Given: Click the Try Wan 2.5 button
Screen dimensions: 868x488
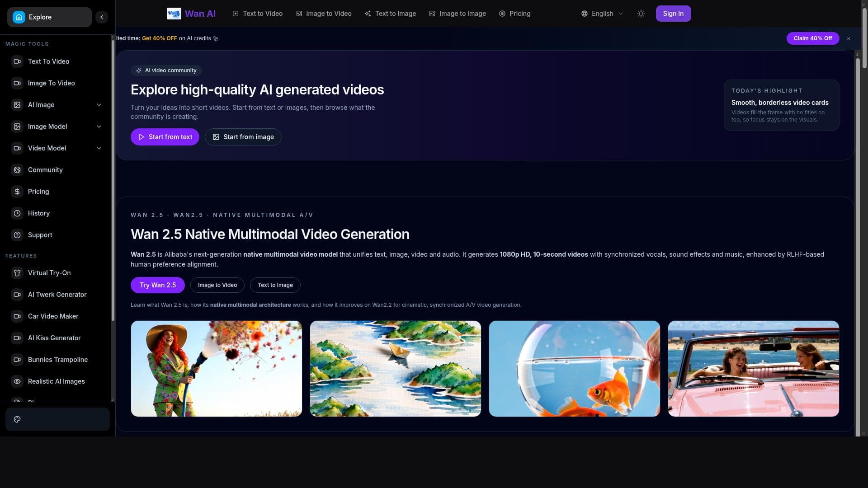Looking at the screenshot, I should pyautogui.click(x=157, y=285).
